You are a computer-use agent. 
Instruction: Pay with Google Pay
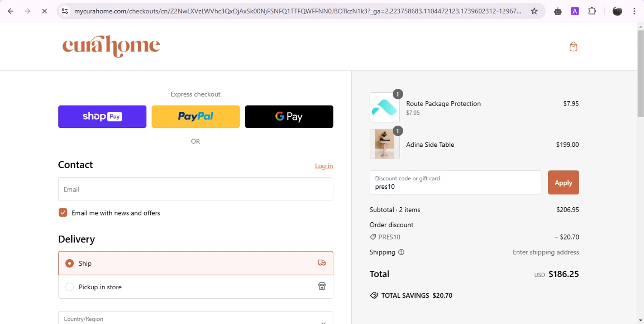pyautogui.click(x=289, y=117)
